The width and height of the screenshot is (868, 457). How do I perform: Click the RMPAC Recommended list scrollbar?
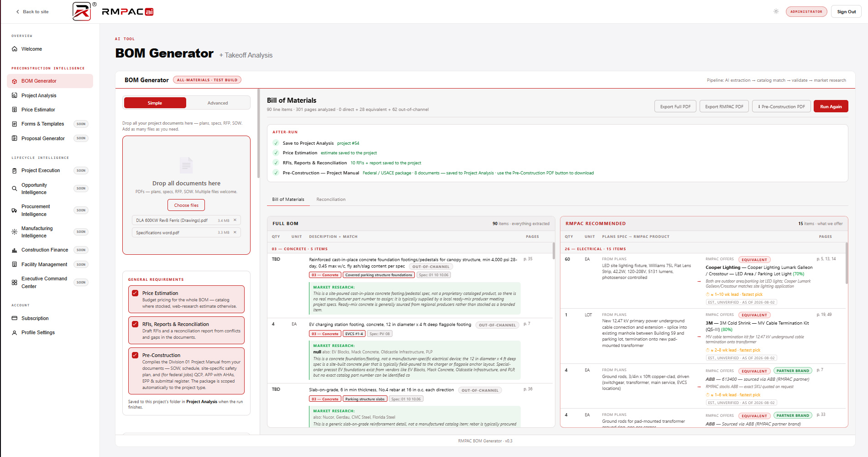coord(847,263)
